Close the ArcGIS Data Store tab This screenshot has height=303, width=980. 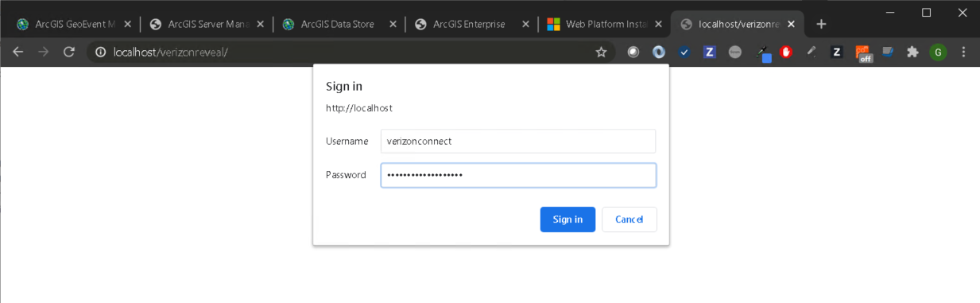click(x=393, y=24)
